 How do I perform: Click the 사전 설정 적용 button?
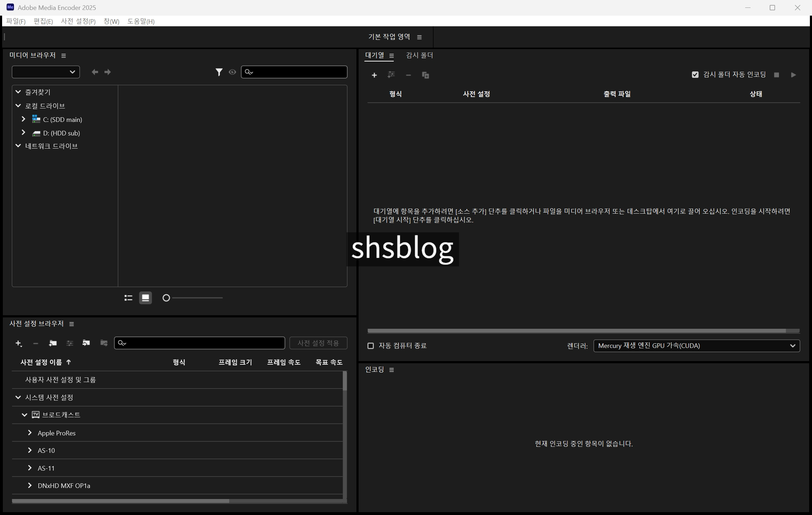tap(318, 343)
